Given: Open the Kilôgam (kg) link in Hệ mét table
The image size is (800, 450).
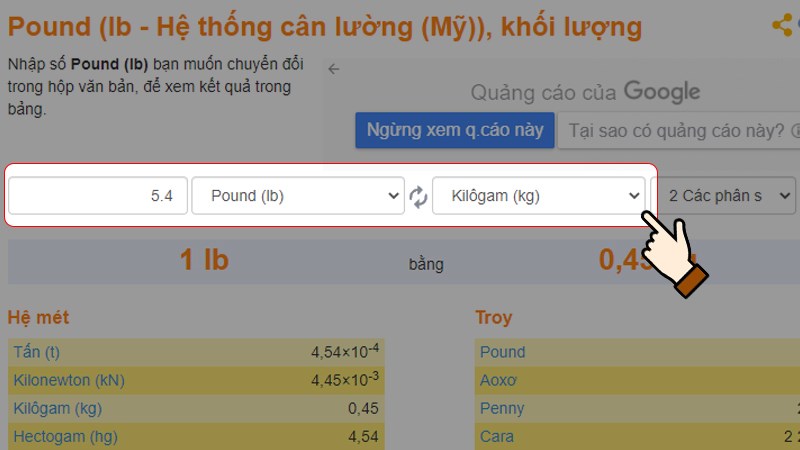Looking at the screenshot, I should [58, 408].
